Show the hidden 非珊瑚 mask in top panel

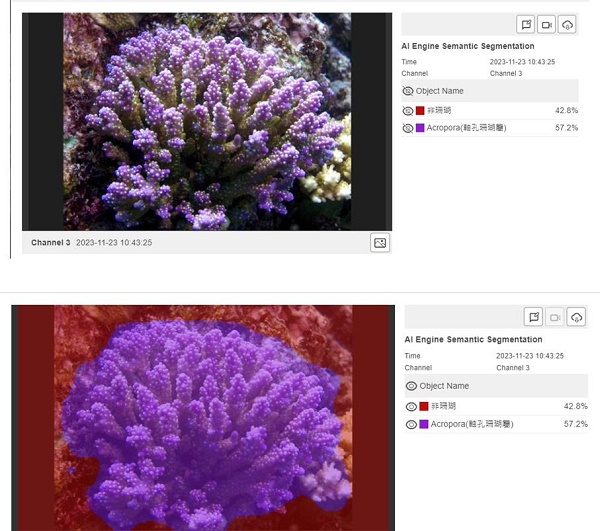[408, 111]
